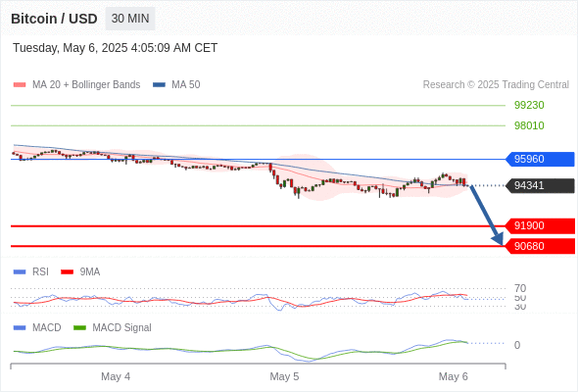Click the blue downward forecast arrow head
The width and height of the screenshot is (578, 392).
(498, 239)
